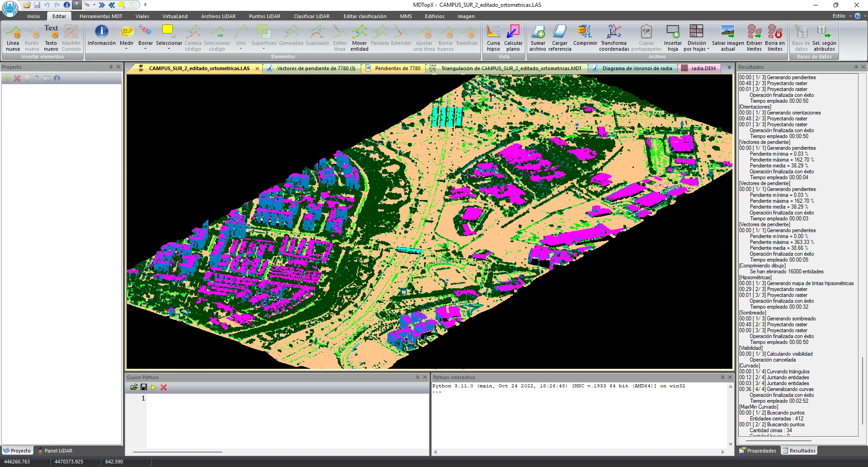This screenshot has width=868, height=467.
Task: Click the MDTopX application logo button
Action: point(10,8)
